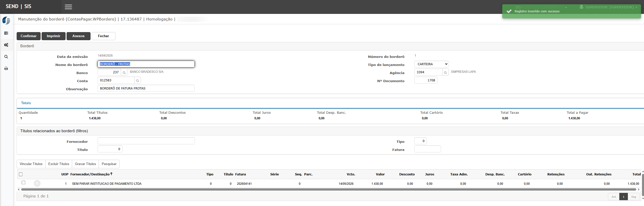
Task: Sort by Fornecedor/Destinação column header
Action: [90, 174]
